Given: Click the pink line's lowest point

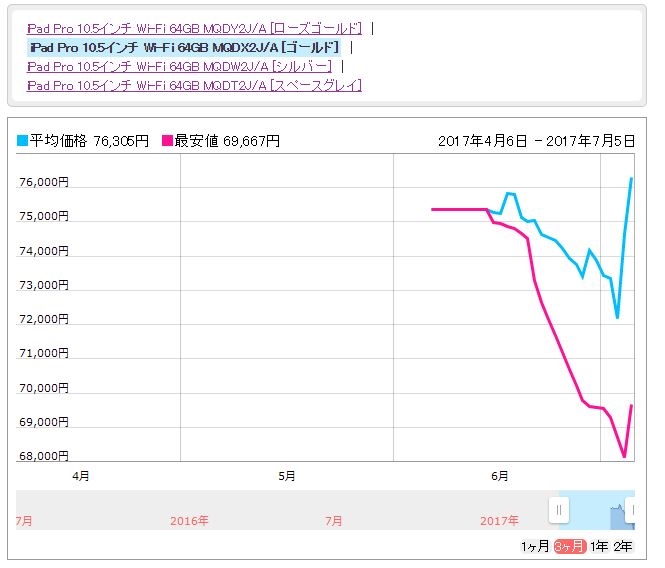Looking at the screenshot, I should pos(624,456).
